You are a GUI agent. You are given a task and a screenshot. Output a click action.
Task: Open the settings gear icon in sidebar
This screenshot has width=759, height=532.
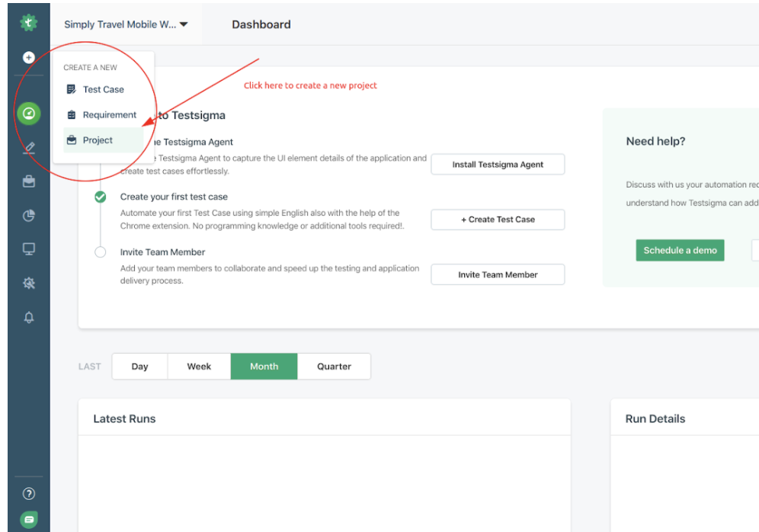click(x=29, y=284)
